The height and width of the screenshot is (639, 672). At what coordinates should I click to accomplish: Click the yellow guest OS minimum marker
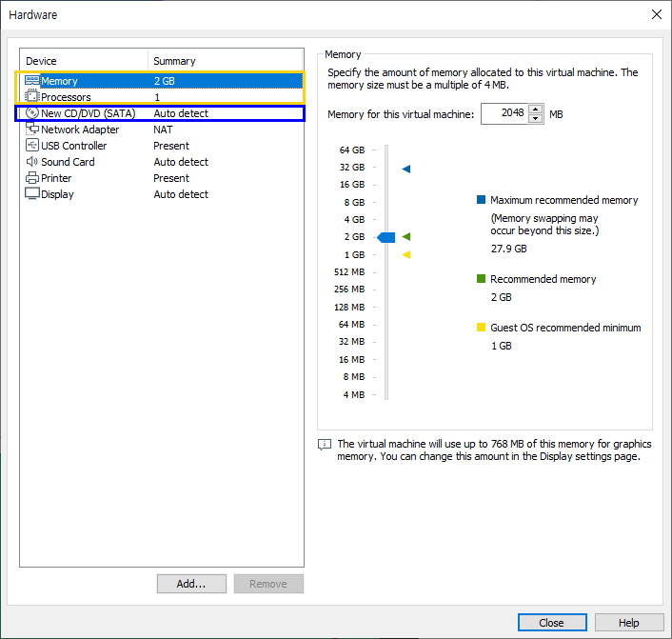[x=406, y=254]
